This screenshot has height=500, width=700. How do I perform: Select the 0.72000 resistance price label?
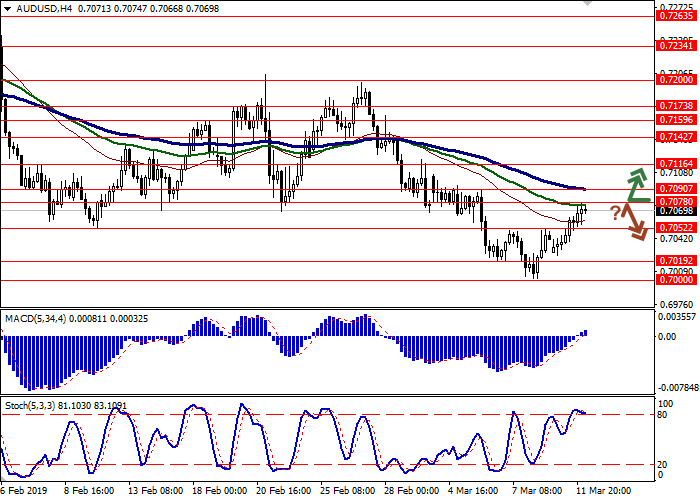click(669, 78)
